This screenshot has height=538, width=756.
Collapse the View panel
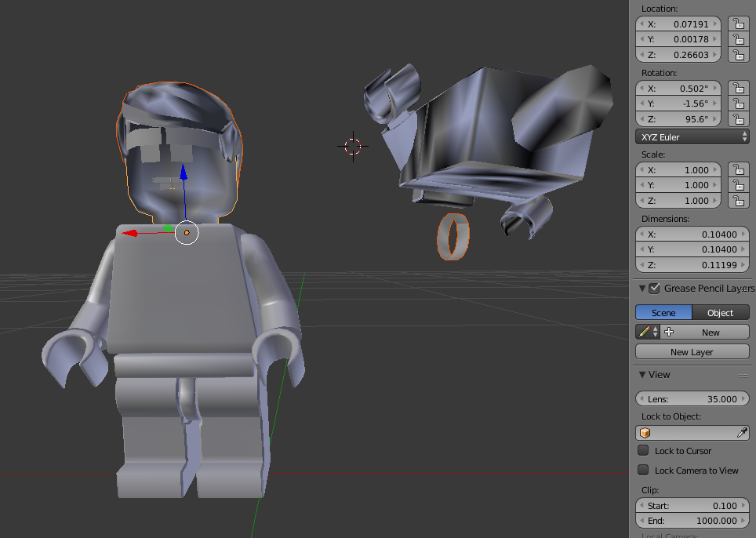click(x=642, y=375)
